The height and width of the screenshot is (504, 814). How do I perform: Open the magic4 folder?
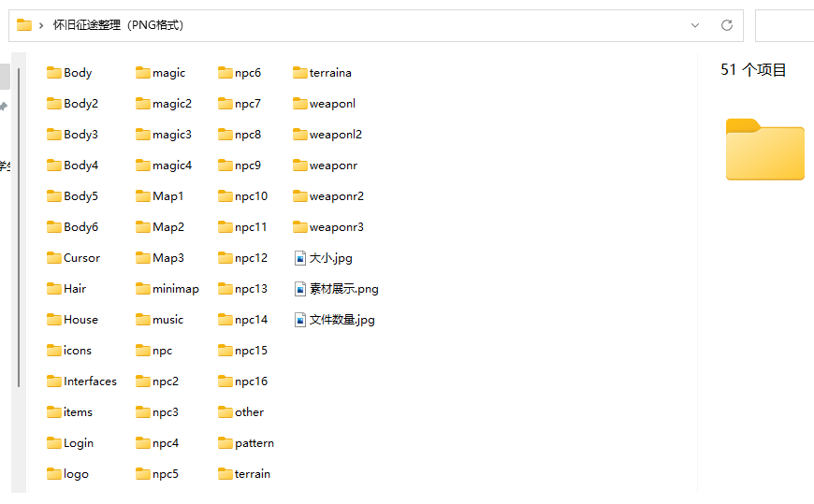pyautogui.click(x=171, y=166)
